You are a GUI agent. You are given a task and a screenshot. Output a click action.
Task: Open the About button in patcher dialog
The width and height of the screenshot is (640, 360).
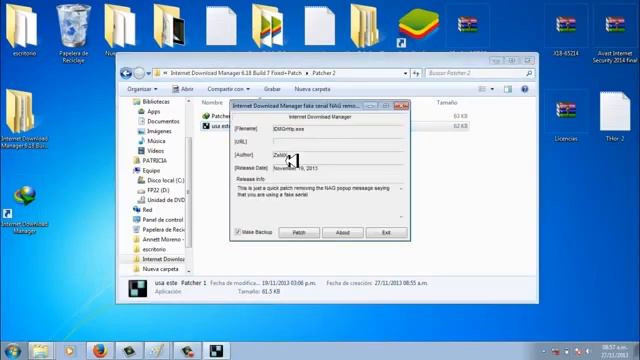(x=342, y=233)
